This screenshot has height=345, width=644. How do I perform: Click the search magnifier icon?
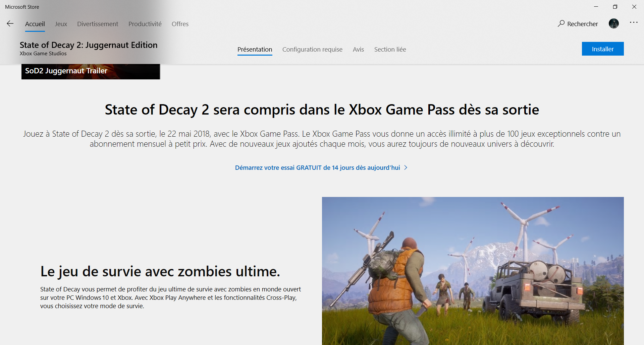[x=561, y=23]
